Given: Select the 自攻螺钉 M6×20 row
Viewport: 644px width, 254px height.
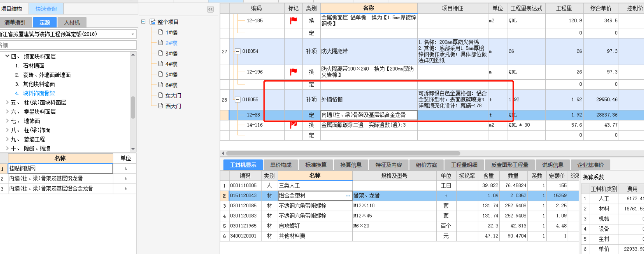Looking at the screenshot, I should point(399,226).
